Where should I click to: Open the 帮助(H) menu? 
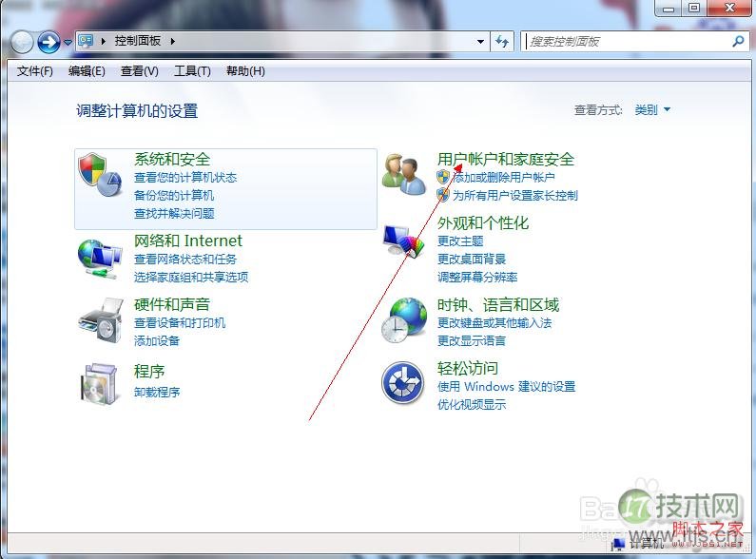tap(245, 71)
